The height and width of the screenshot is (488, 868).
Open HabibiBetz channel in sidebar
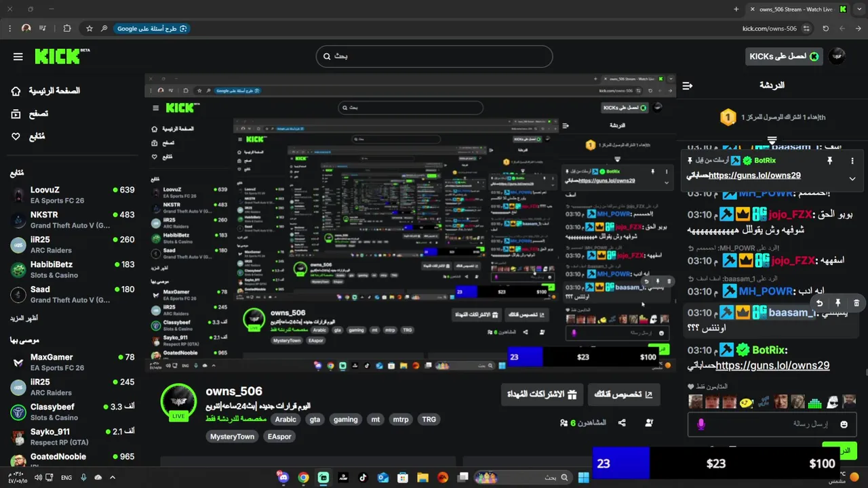[73, 269]
